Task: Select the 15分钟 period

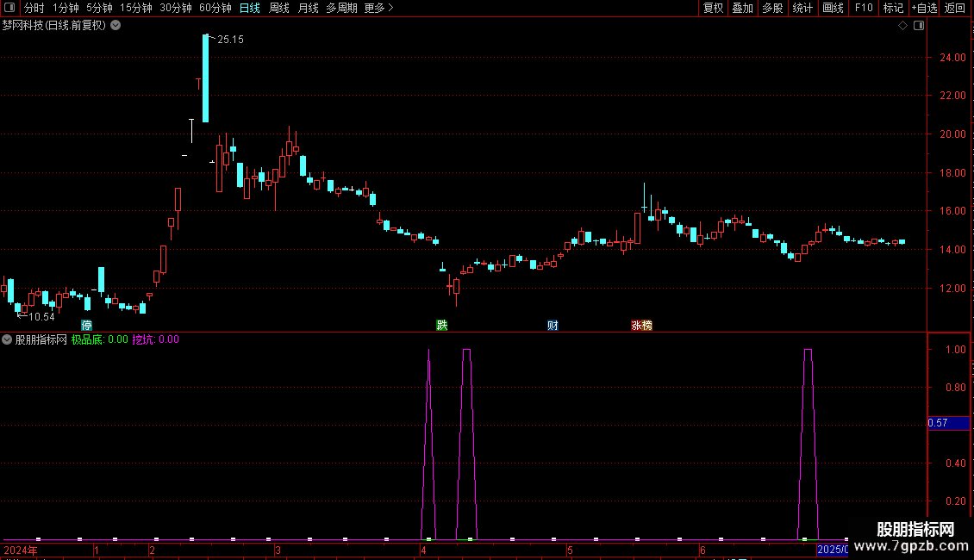Action: [135, 8]
